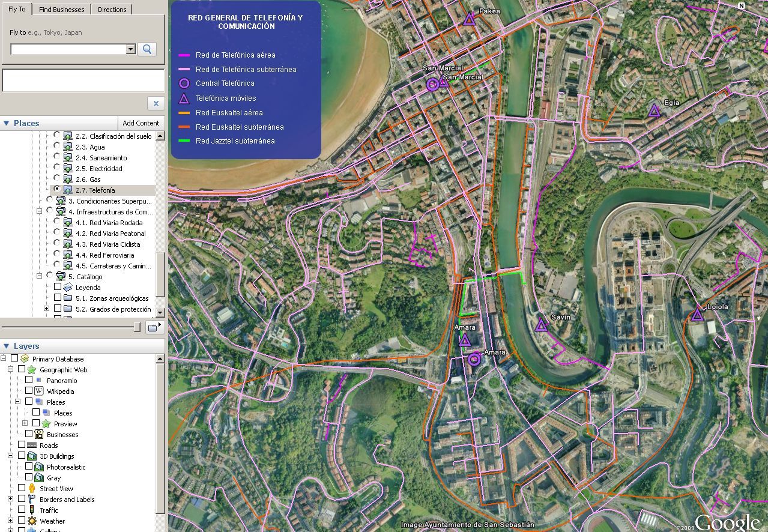Image resolution: width=768 pixels, height=532 pixels.
Task: Switch to the Find Businesses tab
Action: point(61,10)
